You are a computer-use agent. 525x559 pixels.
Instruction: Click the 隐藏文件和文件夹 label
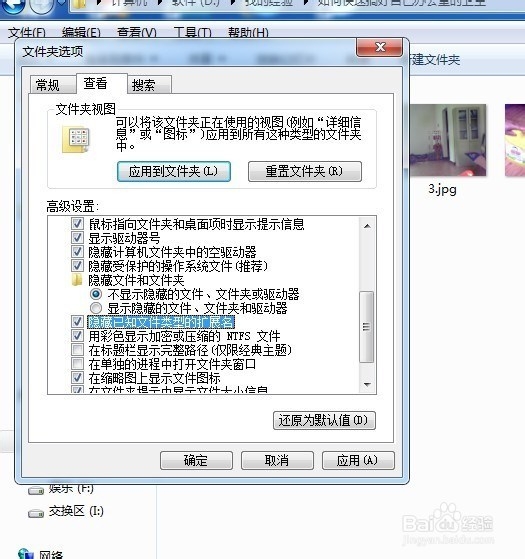136,280
